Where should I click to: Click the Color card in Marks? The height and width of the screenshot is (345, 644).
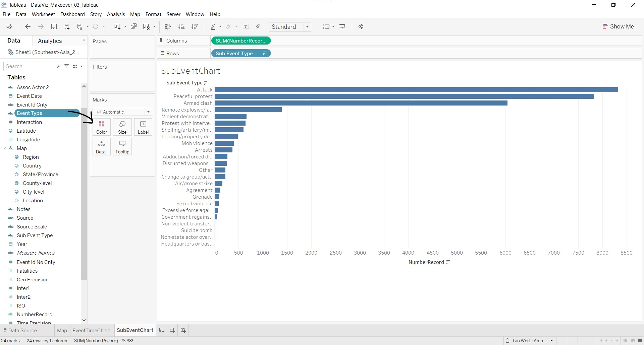point(102,127)
